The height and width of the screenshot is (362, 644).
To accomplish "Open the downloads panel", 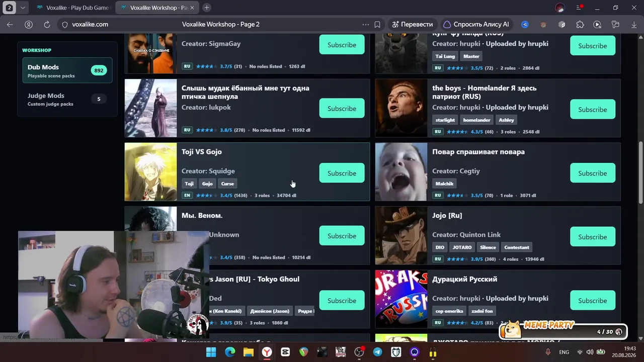I will point(633,24).
